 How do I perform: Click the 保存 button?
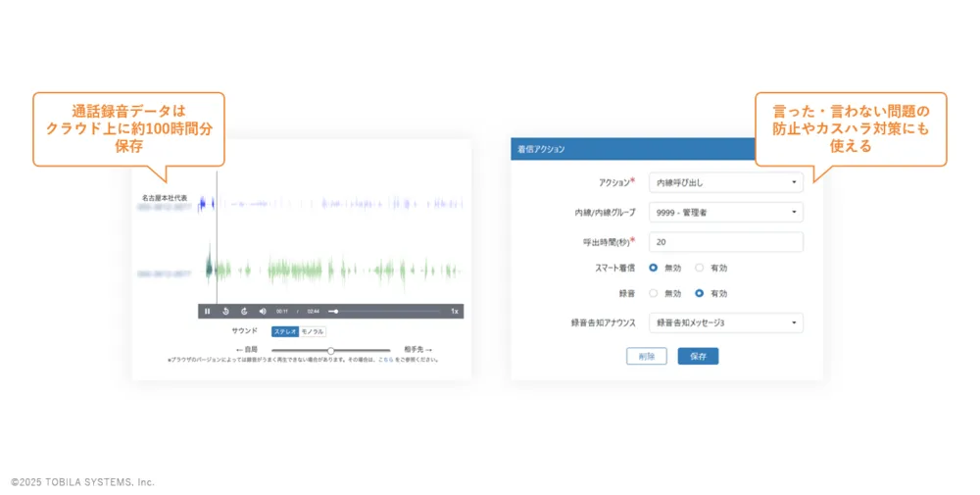[698, 356]
